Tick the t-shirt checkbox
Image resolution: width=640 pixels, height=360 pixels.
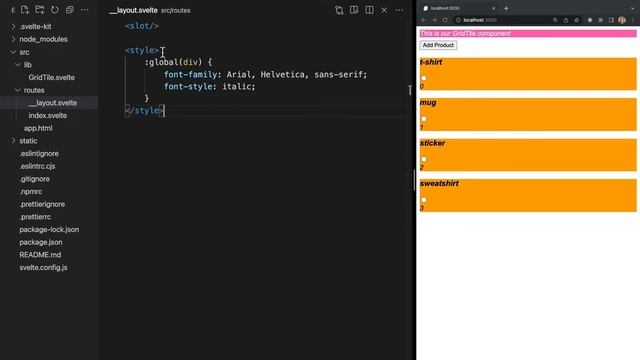pyautogui.click(x=424, y=78)
